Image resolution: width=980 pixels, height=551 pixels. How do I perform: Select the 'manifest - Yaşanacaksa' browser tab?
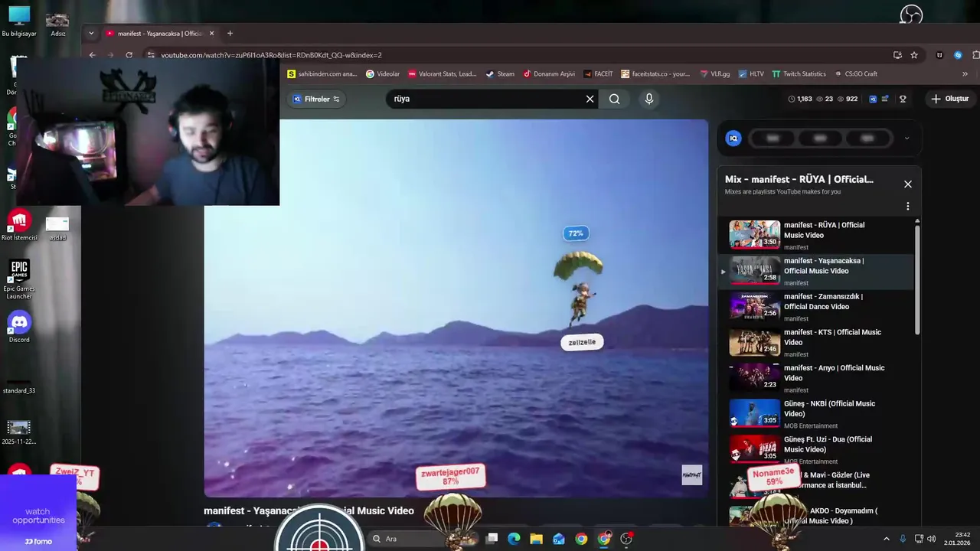click(159, 33)
